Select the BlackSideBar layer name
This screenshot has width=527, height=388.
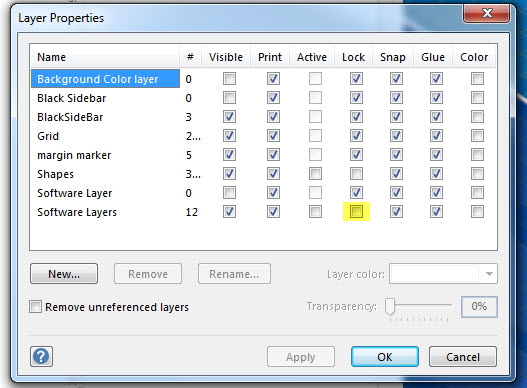click(70, 117)
